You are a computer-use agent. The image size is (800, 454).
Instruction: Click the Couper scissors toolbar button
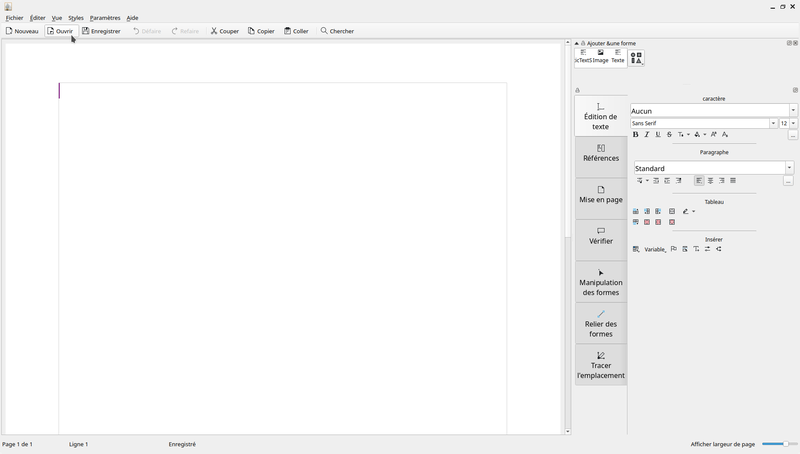(x=224, y=31)
